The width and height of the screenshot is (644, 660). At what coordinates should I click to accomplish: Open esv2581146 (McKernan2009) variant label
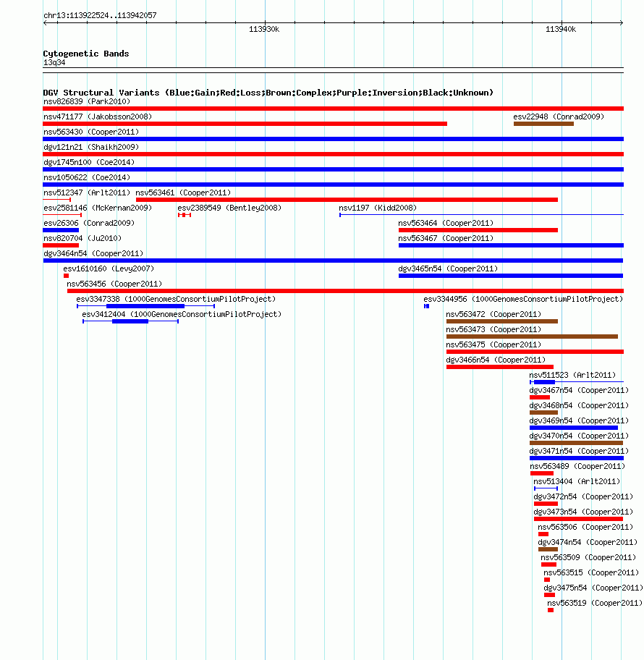point(98,208)
